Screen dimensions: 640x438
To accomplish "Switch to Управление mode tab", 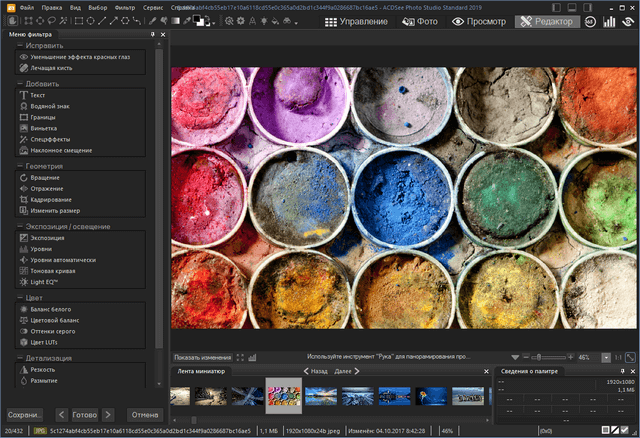I will click(x=357, y=21).
